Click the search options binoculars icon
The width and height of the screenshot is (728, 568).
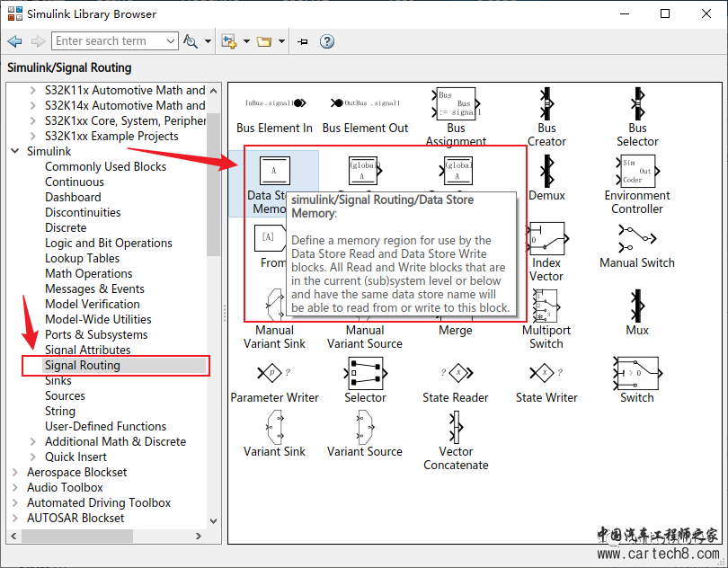click(x=191, y=41)
